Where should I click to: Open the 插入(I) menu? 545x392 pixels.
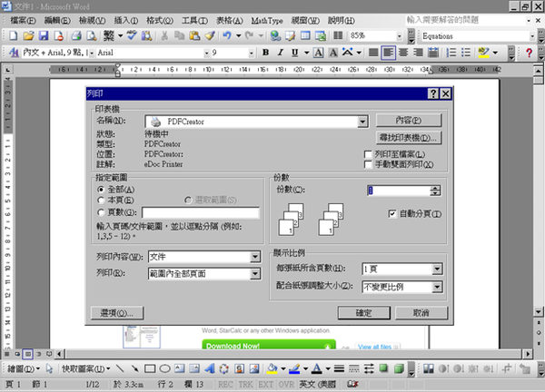[126, 21]
